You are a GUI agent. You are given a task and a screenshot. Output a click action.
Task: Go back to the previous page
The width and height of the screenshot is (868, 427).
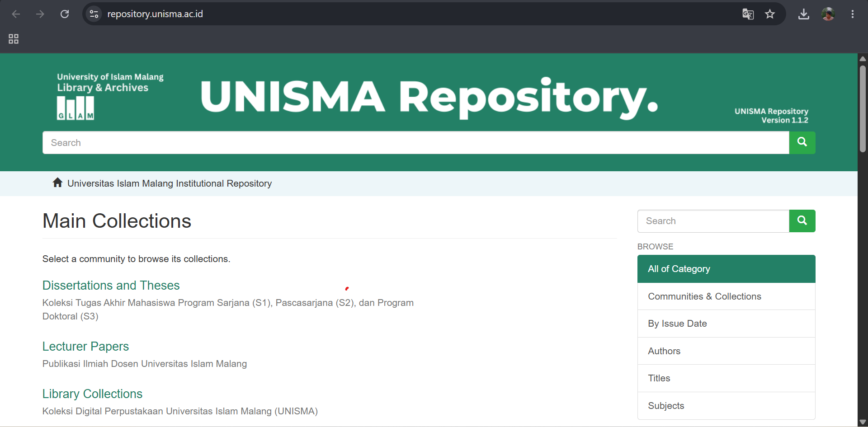(16, 14)
